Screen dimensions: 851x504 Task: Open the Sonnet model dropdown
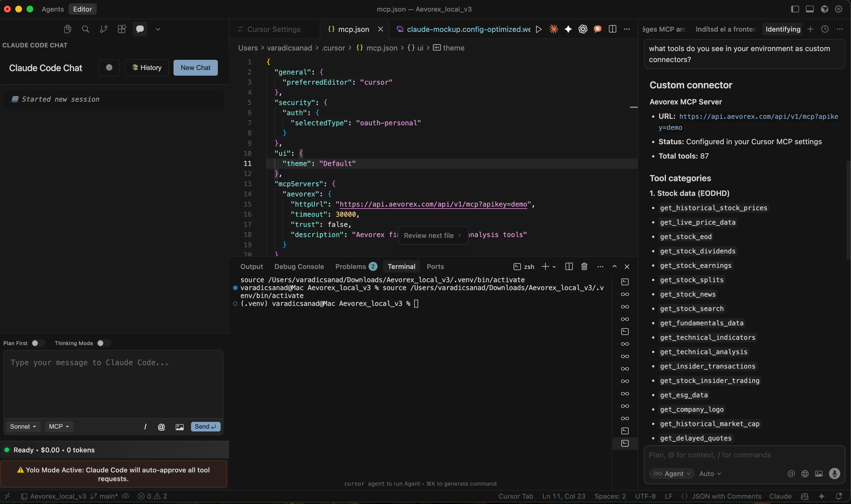coord(23,426)
